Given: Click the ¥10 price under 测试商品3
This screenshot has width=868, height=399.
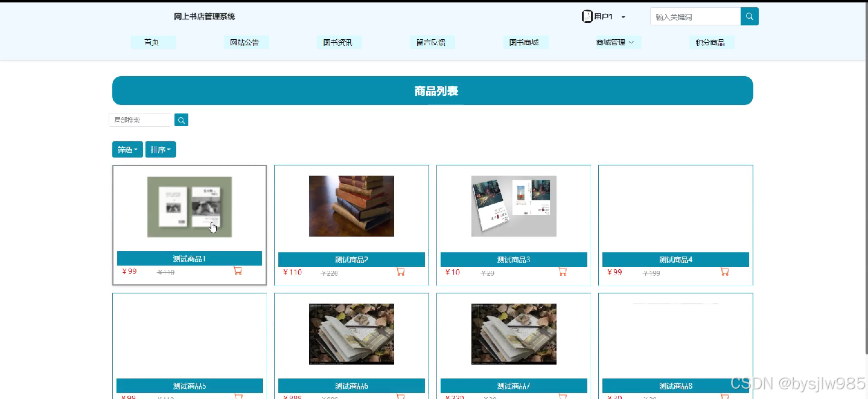Looking at the screenshot, I should click(x=453, y=272).
